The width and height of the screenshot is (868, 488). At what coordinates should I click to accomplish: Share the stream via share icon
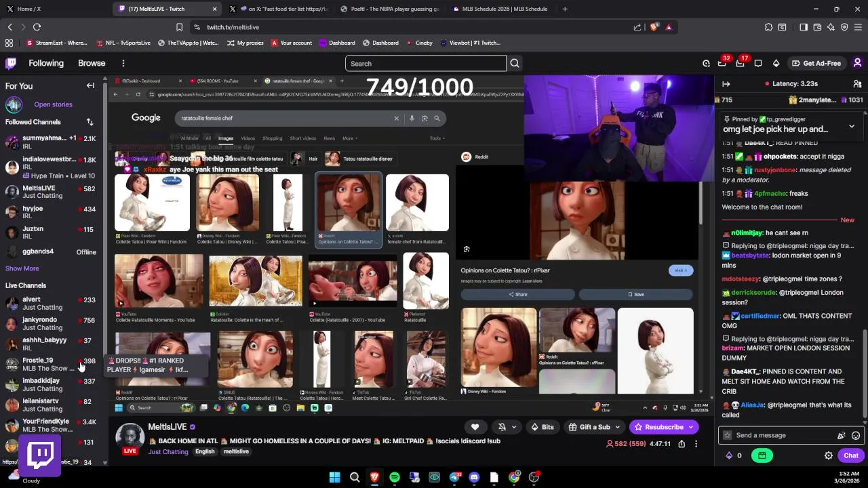682,444
